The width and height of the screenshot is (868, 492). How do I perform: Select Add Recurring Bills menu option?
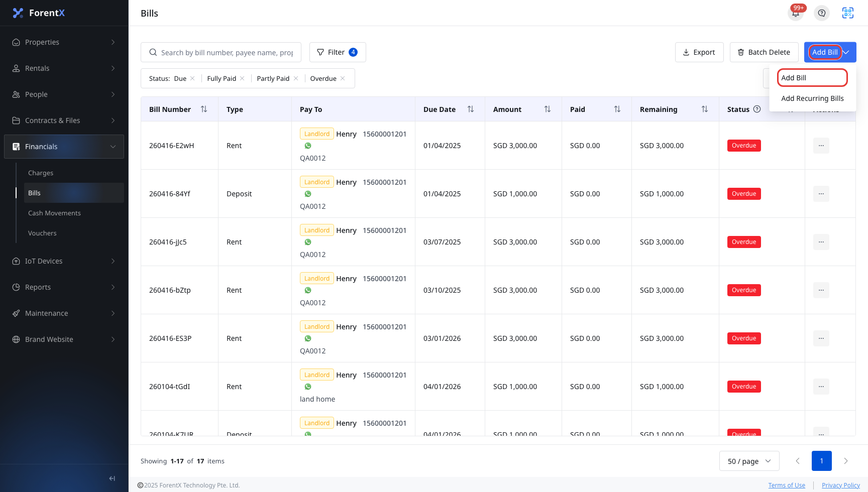[x=812, y=98]
